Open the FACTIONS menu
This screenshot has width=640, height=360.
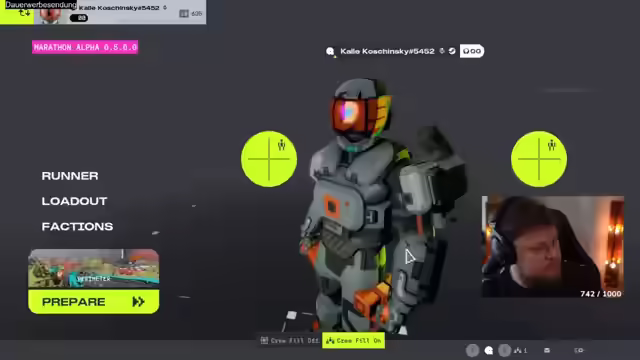[77, 227]
